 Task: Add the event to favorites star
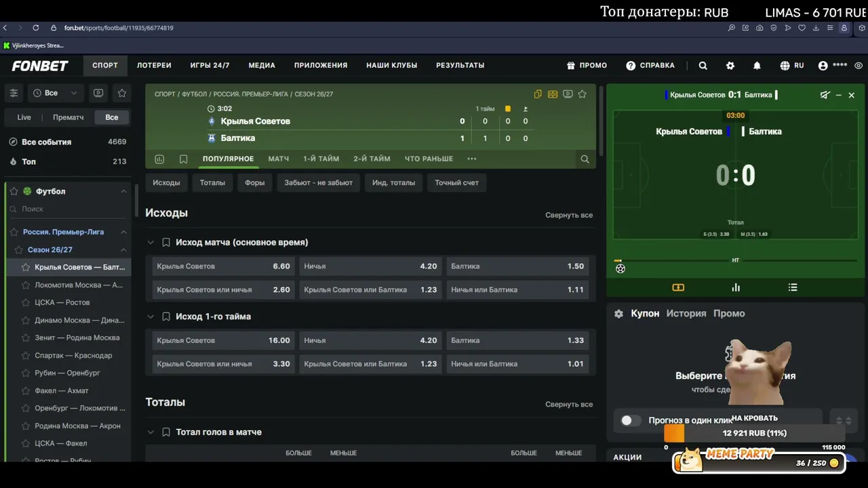click(x=582, y=94)
